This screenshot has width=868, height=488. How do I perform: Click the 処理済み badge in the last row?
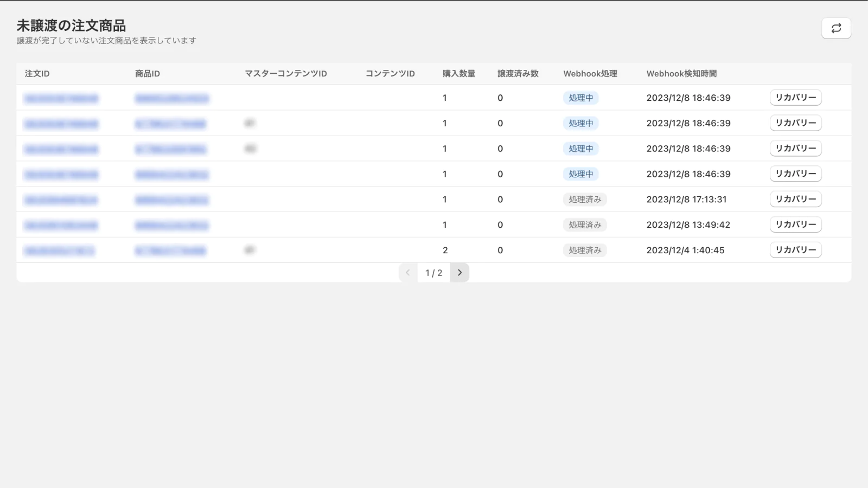click(x=584, y=251)
